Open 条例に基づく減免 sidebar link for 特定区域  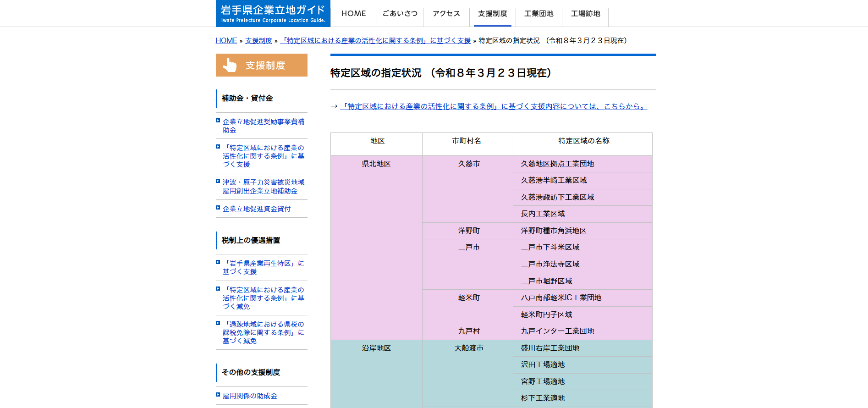click(x=264, y=298)
